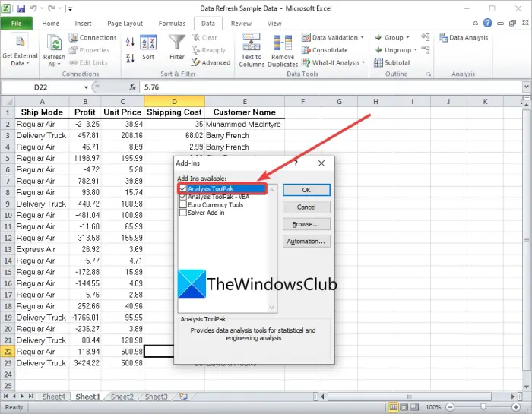Expand the Group dropdown arrow
Viewport: 532px width, 414px height.
click(x=408, y=37)
